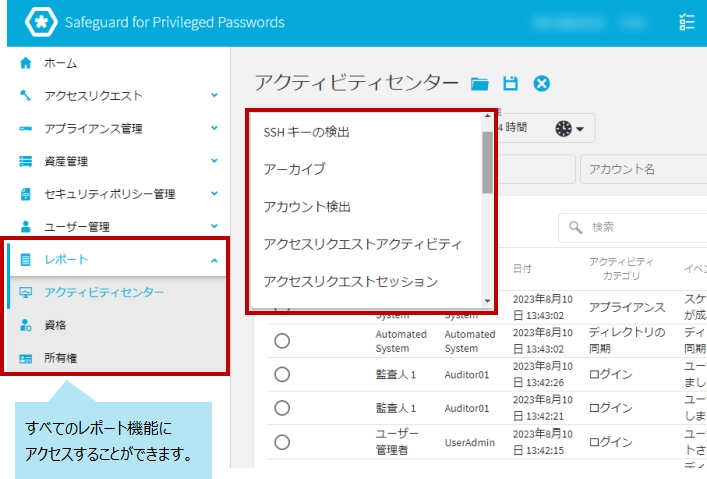The width and height of the screenshot is (707, 479).
Task: Select radio for 監査人 1 row at 13:42:21
Action: [x=282, y=408]
